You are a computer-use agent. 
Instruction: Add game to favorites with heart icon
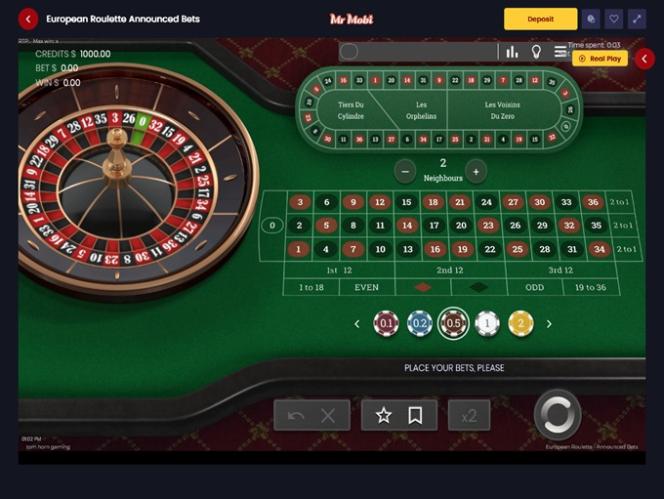[x=614, y=19]
